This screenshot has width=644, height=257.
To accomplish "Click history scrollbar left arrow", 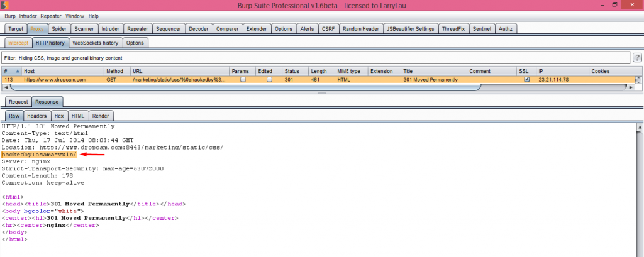I will 5,87.
